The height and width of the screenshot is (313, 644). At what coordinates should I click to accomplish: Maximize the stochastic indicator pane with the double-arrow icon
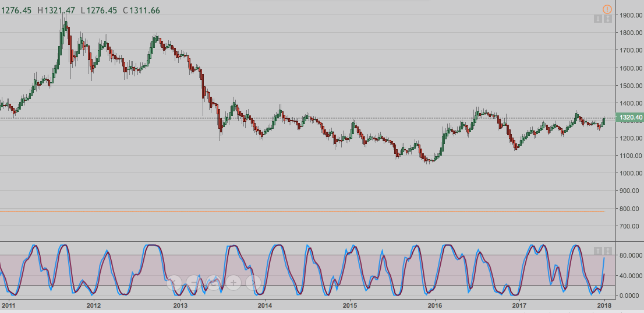tap(608, 251)
